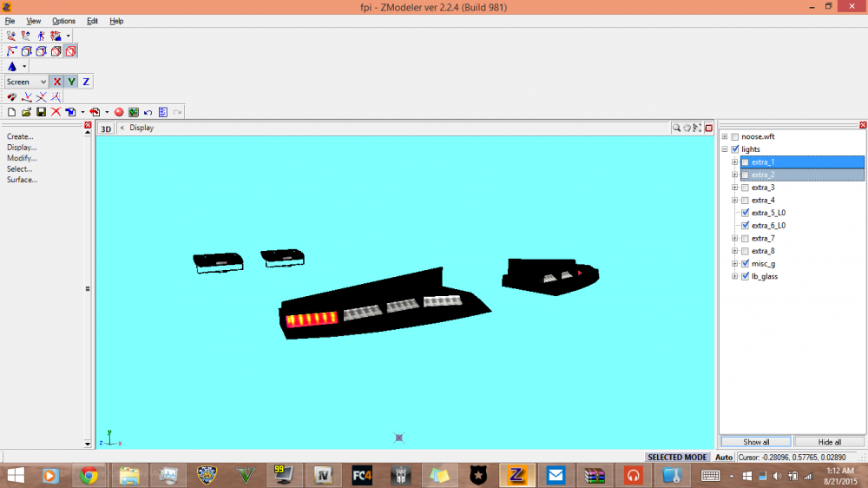Open the Materials editor red sphere
Image resolution: width=868 pixels, height=488 pixels.
119,112
